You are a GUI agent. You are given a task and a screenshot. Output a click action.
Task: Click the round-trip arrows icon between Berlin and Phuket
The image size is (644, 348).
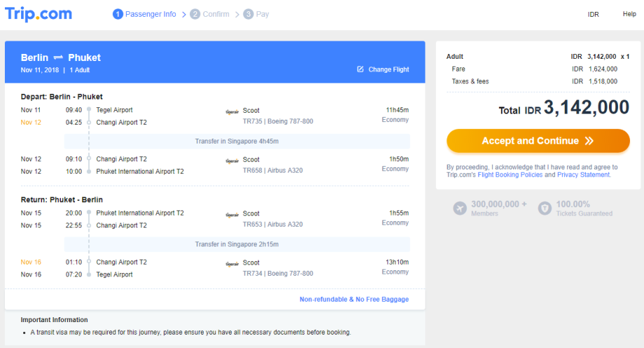58,57
